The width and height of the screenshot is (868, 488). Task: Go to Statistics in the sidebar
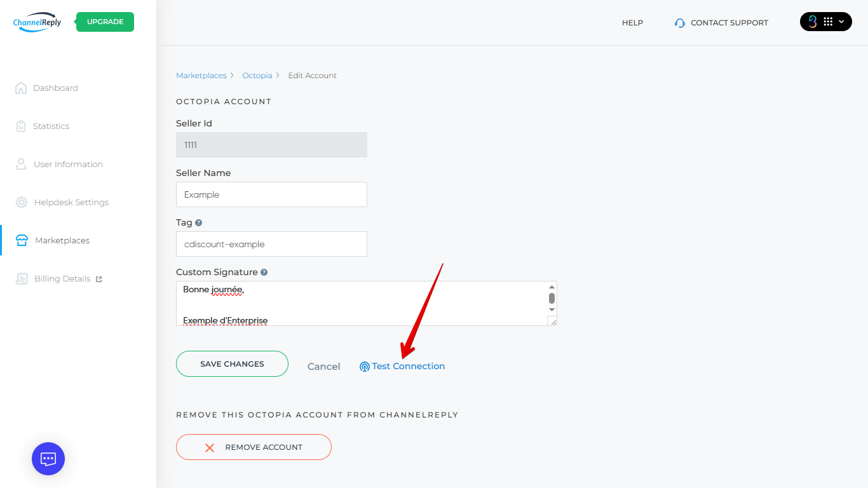coord(51,126)
